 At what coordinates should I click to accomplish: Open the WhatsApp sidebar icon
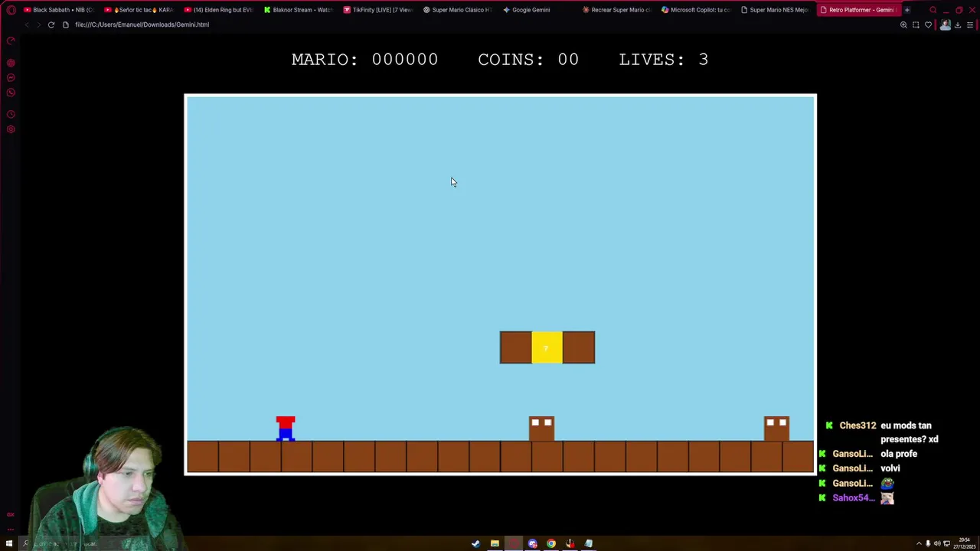(11, 93)
